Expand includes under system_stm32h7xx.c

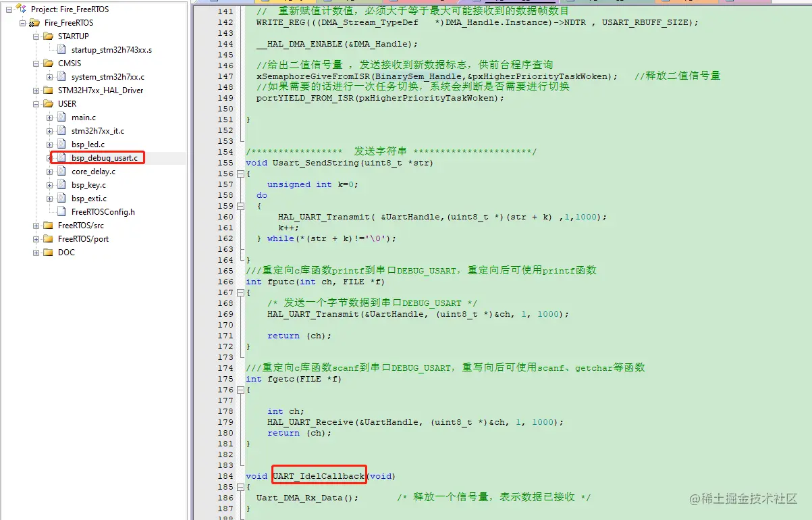(50, 76)
